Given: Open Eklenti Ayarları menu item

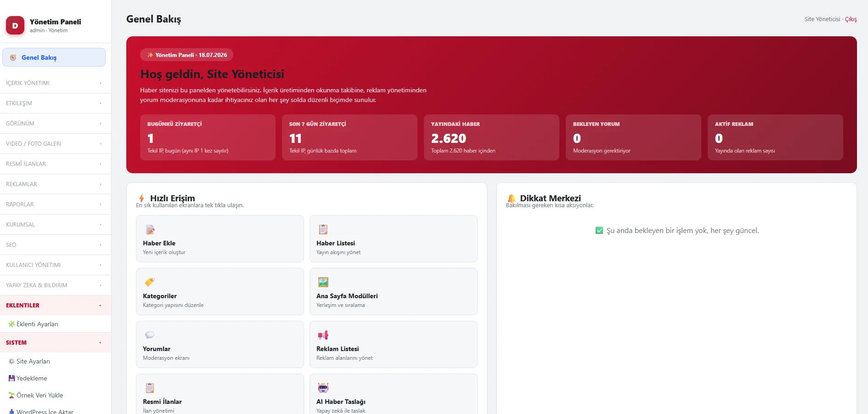Looking at the screenshot, I should [56, 324].
